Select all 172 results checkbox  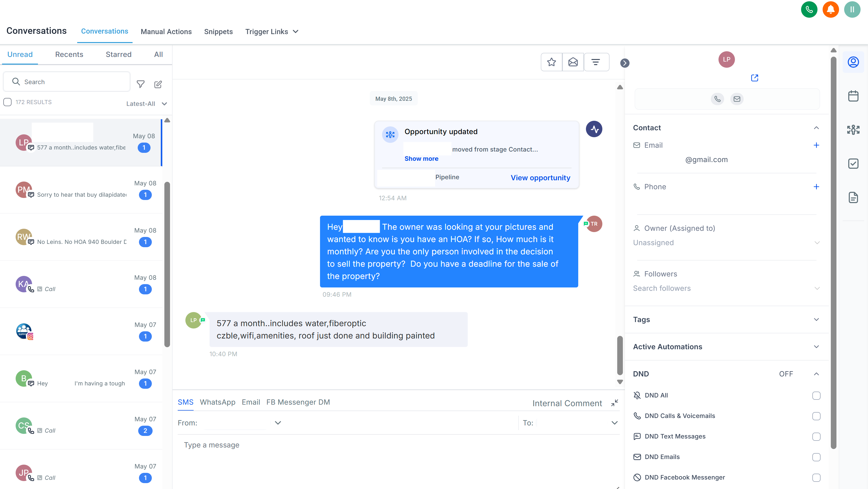(x=7, y=102)
